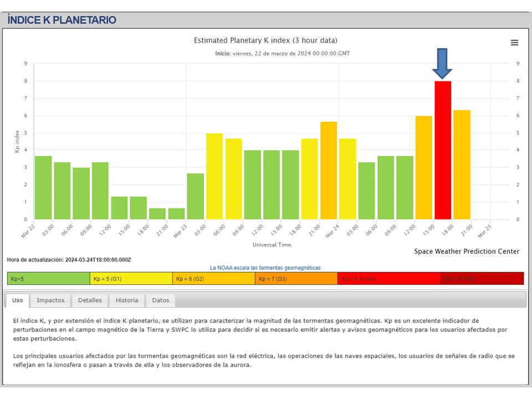532x399 pixels.
Task: Switch to the Impactos tab
Action: coord(50,300)
